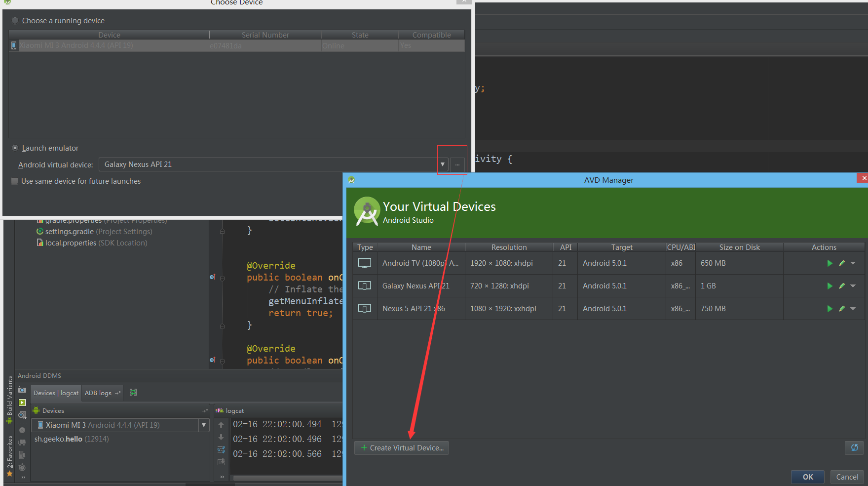Select the Xiaomi MI 3 device row
868x486 pixels.
[236, 45]
